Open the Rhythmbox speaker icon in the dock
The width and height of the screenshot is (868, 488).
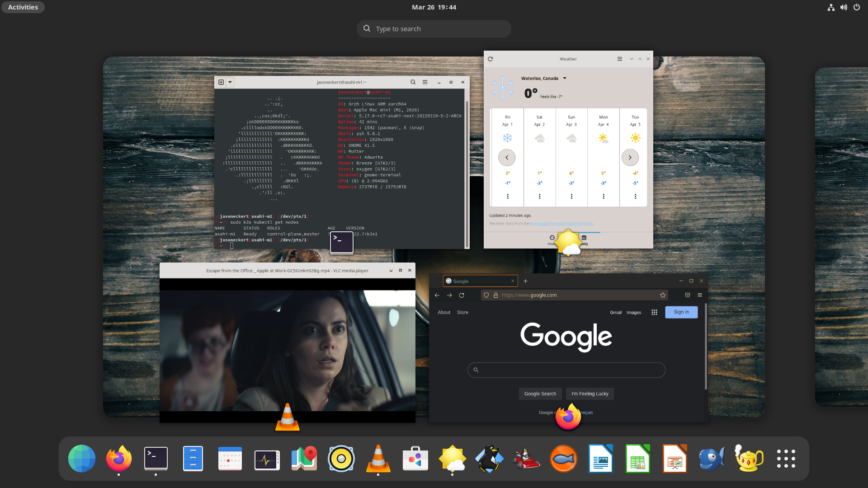coord(341,459)
